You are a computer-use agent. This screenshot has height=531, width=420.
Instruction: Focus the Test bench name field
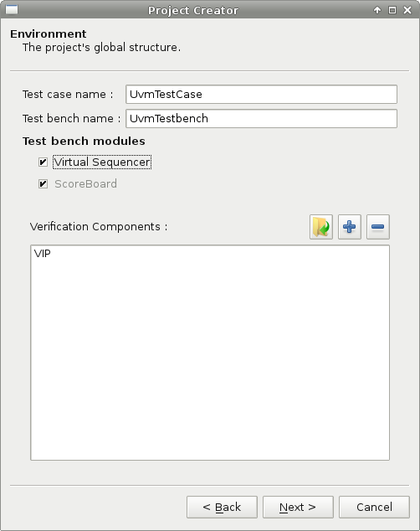click(x=261, y=119)
